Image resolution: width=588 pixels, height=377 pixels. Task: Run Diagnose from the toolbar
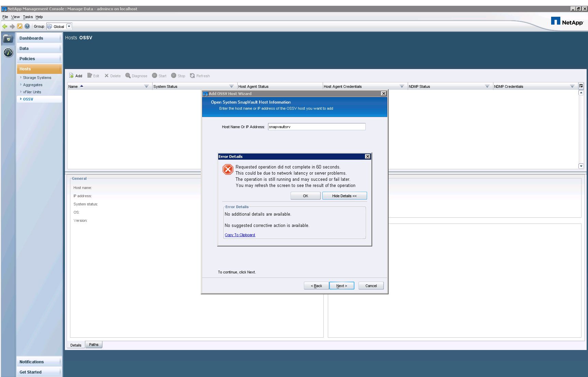click(136, 76)
